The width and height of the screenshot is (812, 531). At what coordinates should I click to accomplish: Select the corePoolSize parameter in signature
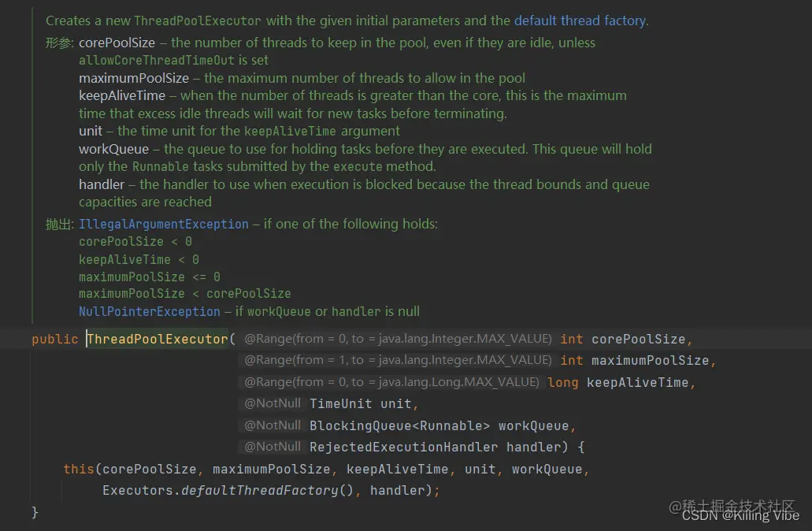(639, 339)
